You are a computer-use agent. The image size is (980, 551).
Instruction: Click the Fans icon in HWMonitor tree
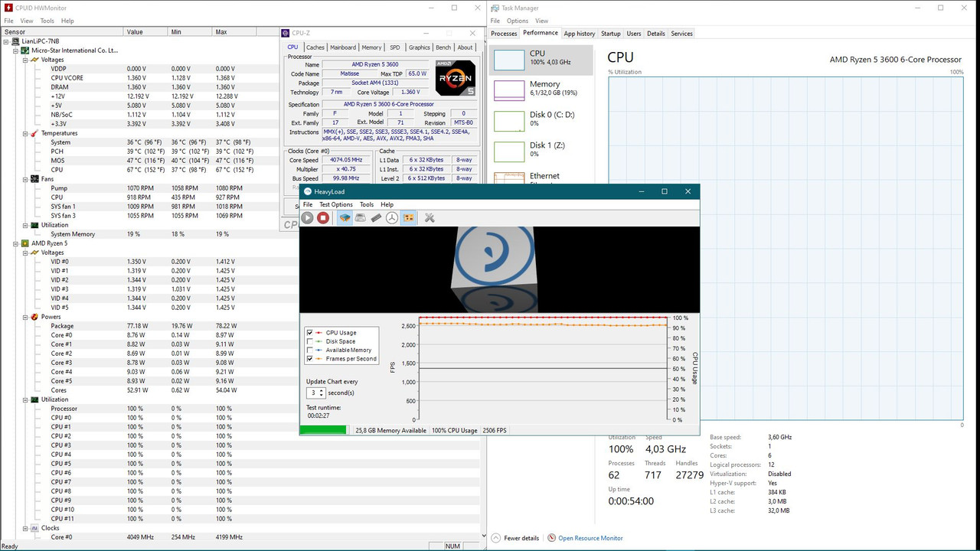(x=34, y=179)
